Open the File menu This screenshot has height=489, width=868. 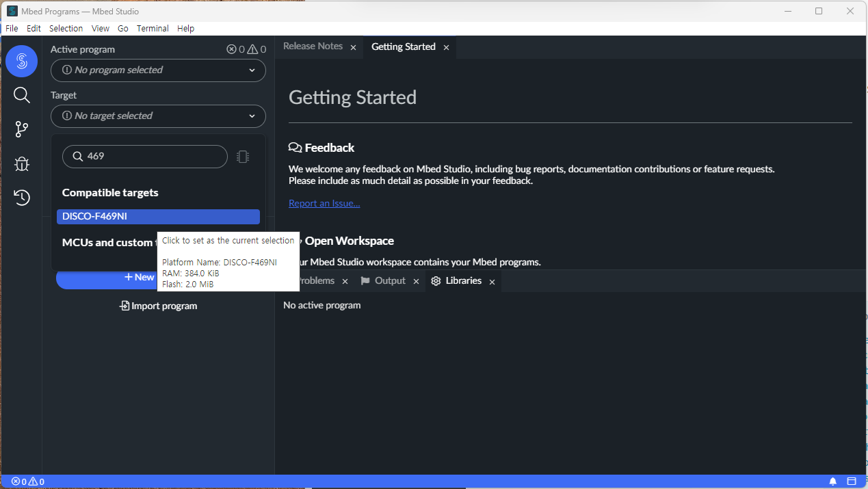click(12, 29)
